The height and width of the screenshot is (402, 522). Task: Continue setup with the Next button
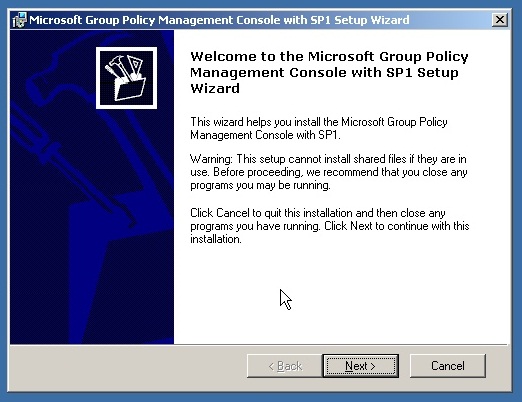[361, 366]
